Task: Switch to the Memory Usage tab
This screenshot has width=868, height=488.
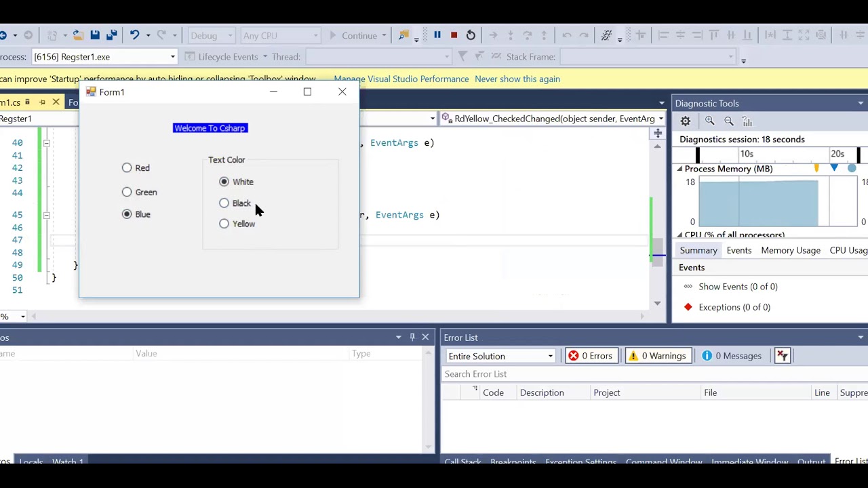Action: coord(791,250)
